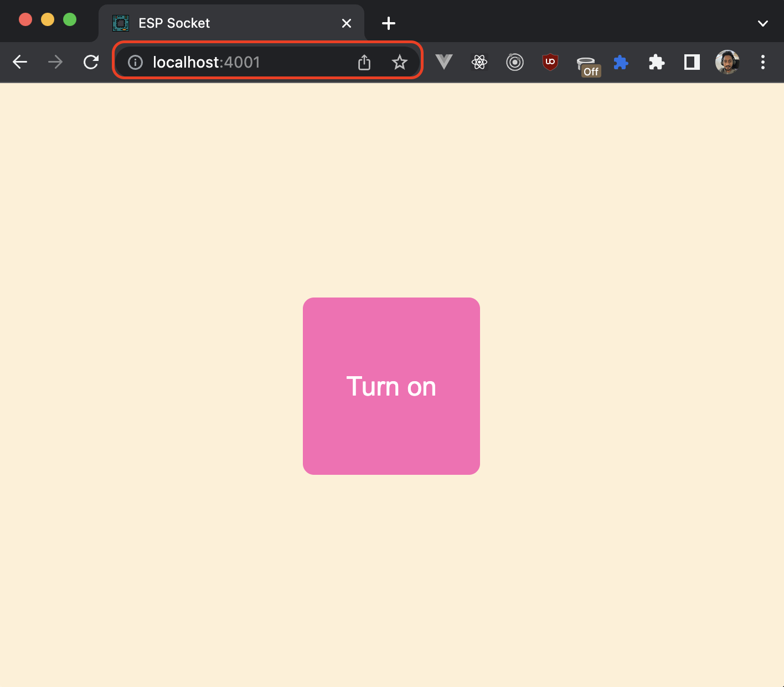Click the uBlock Origin shield icon
Screen dimensions: 784x687
pos(550,62)
